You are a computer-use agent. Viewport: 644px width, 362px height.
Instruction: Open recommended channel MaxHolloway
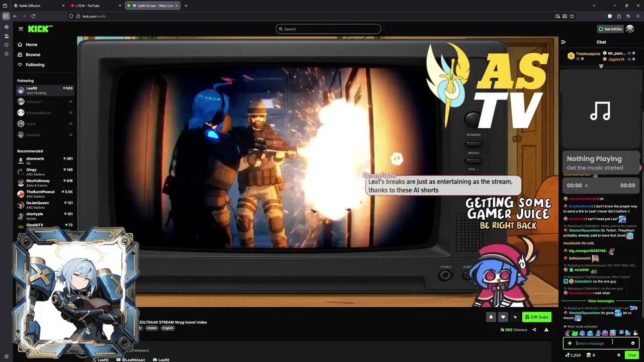[x=45, y=183]
